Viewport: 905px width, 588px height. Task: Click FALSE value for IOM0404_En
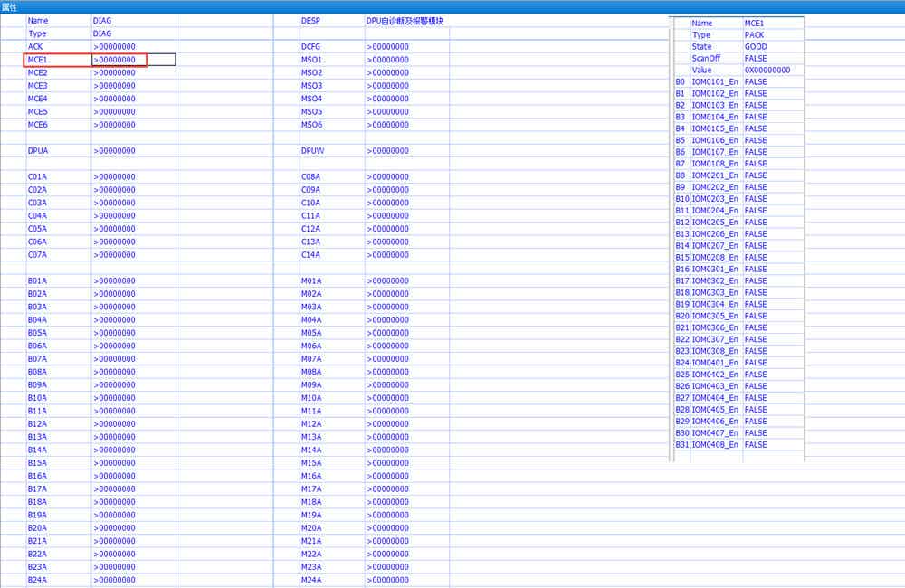pos(756,397)
